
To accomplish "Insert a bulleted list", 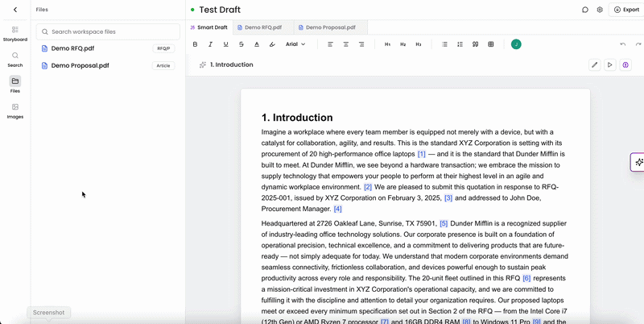I will pyautogui.click(x=444, y=44).
